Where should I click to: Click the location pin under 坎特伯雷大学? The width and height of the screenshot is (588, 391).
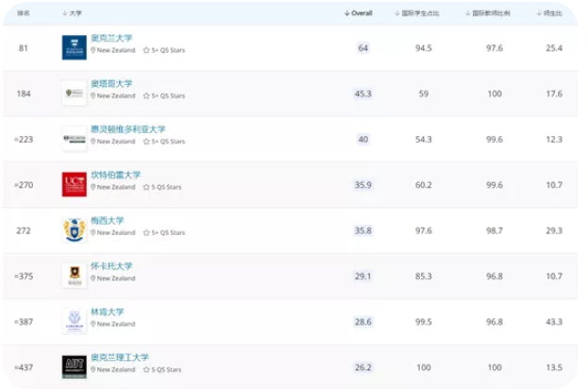[93, 187]
